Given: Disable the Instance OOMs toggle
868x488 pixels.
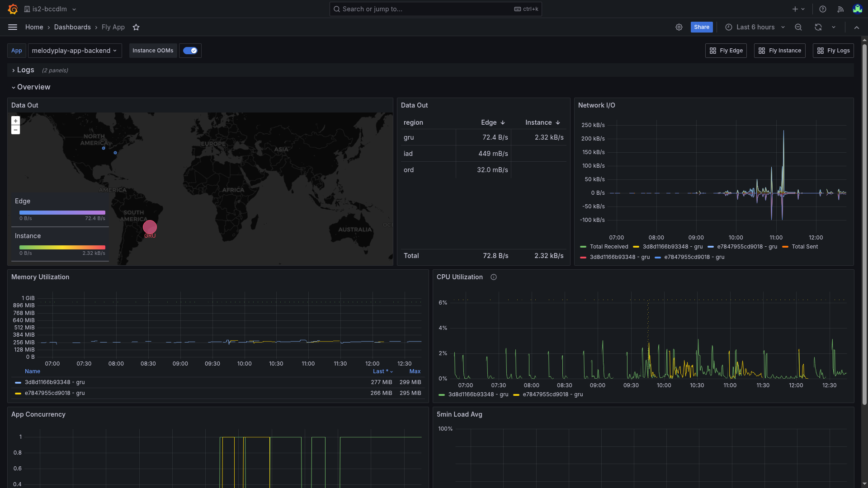Looking at the screenshot, I should tap(190, 51).
